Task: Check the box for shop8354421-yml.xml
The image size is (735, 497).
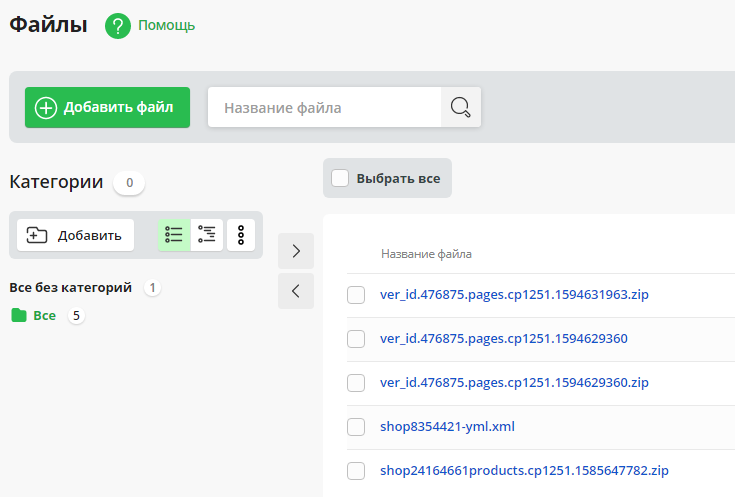Action: click(x=356, y=427)
